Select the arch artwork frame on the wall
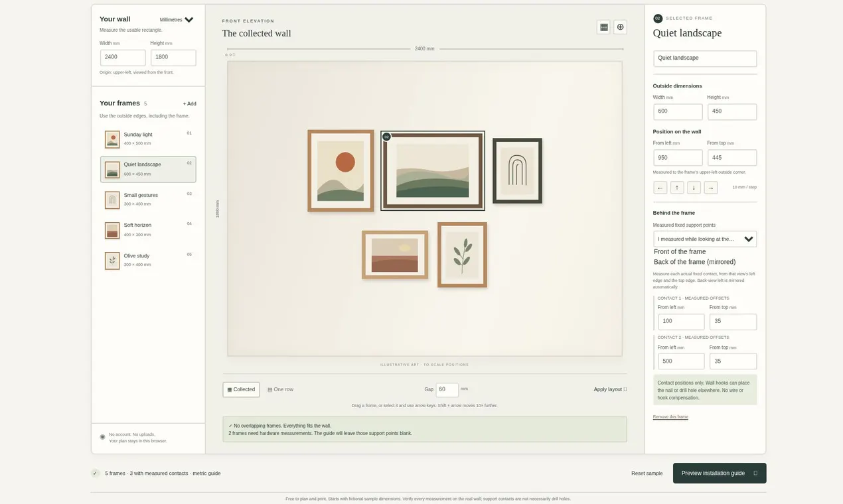Screen dimensions: 843x504 coord(517,170)
